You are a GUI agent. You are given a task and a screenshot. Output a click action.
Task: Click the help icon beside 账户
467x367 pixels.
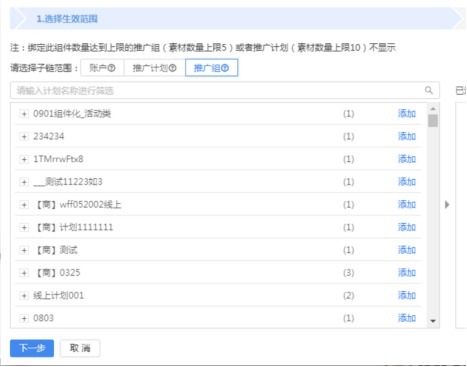coord(112,68)
